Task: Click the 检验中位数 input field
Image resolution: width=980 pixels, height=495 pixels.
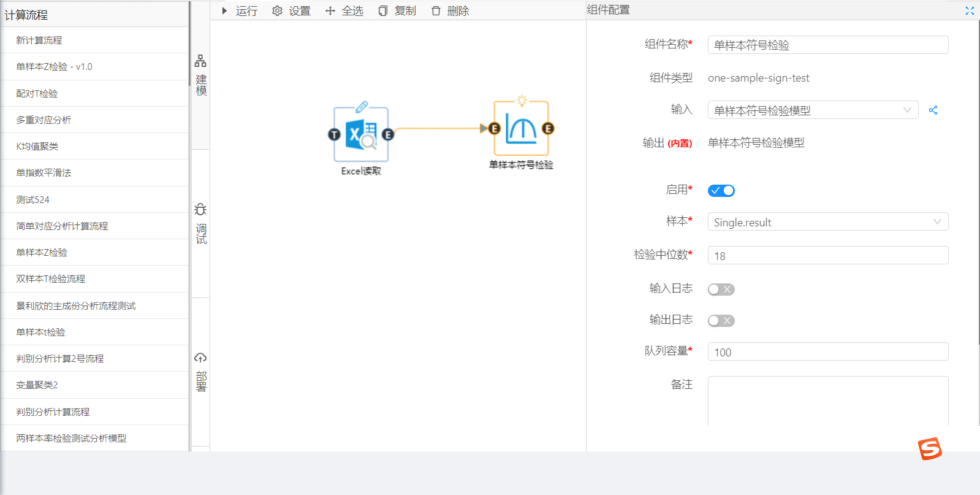Action: point(827,256)
